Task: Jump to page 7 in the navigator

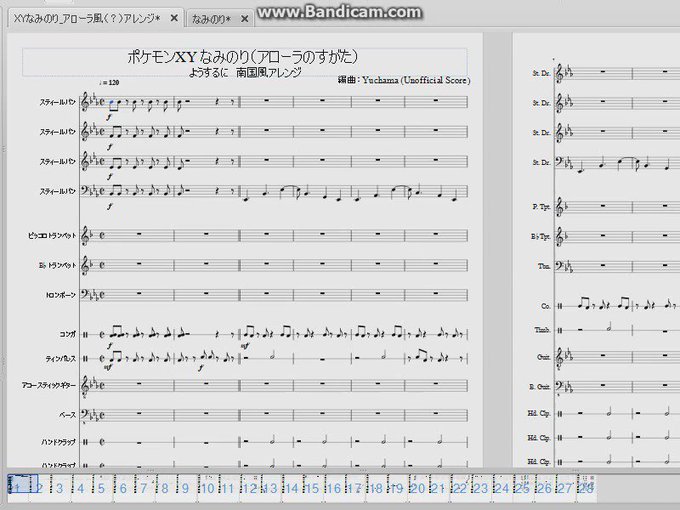Action: pyautogui.click(x=144, y=489)
